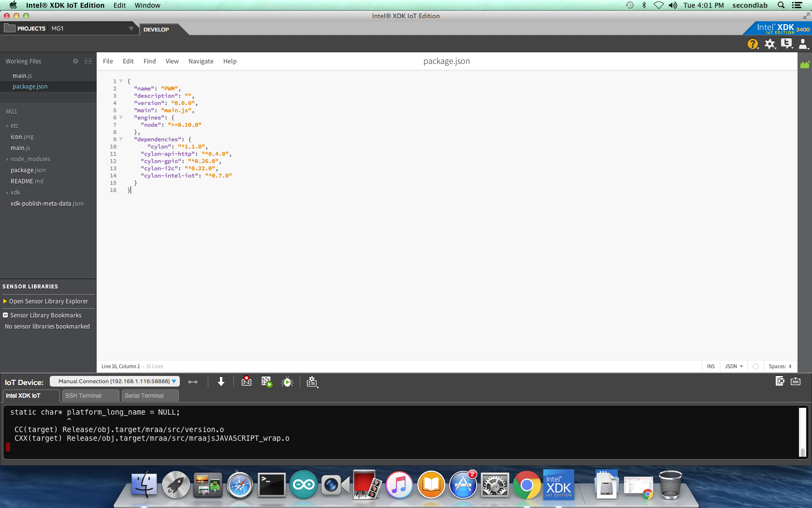Open the editor View menu
The image size is (812, 508).
coord(172,61)
